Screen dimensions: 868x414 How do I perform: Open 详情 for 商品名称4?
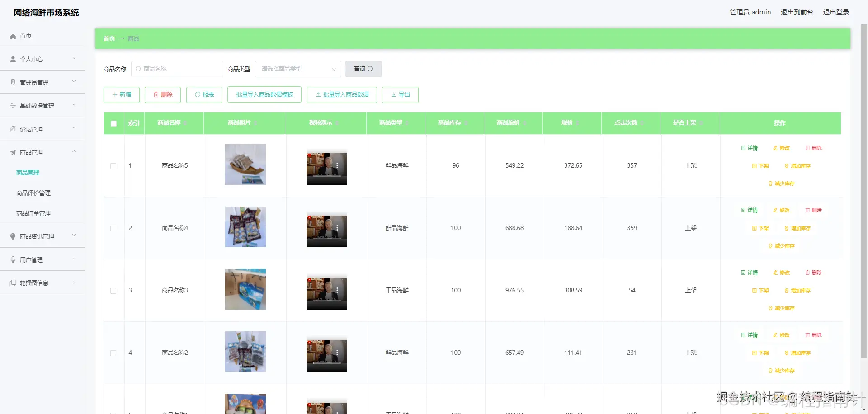click(750, 210)
